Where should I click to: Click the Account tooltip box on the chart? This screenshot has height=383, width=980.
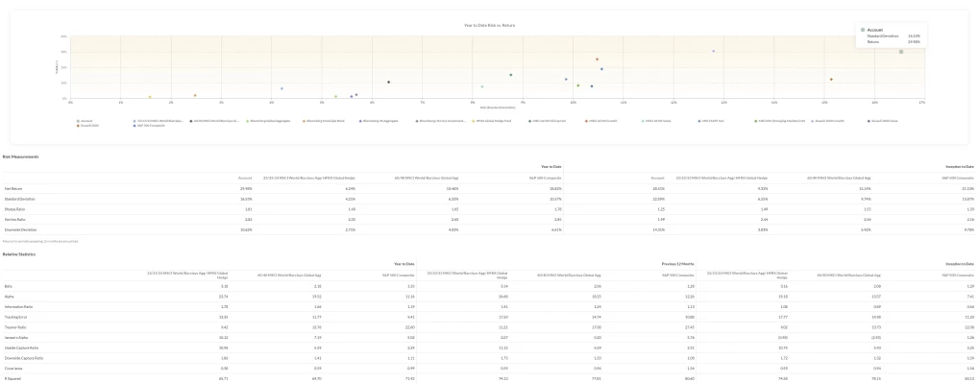pos(892,36)
